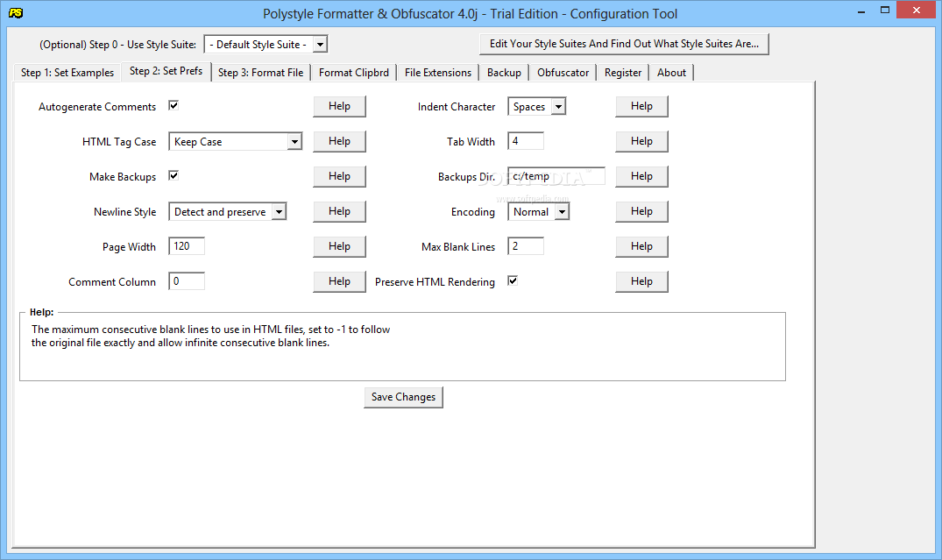Show Help for Encoding
Image resolution: width=942 pixels, height=560 pixels.
point(641,211)
